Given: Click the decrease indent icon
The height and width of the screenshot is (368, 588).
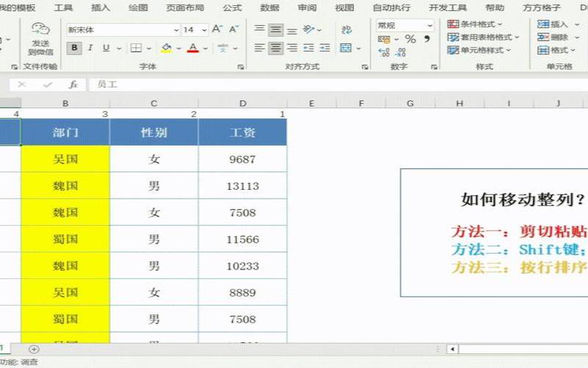Looking at the screenshot, I should 308,48.
